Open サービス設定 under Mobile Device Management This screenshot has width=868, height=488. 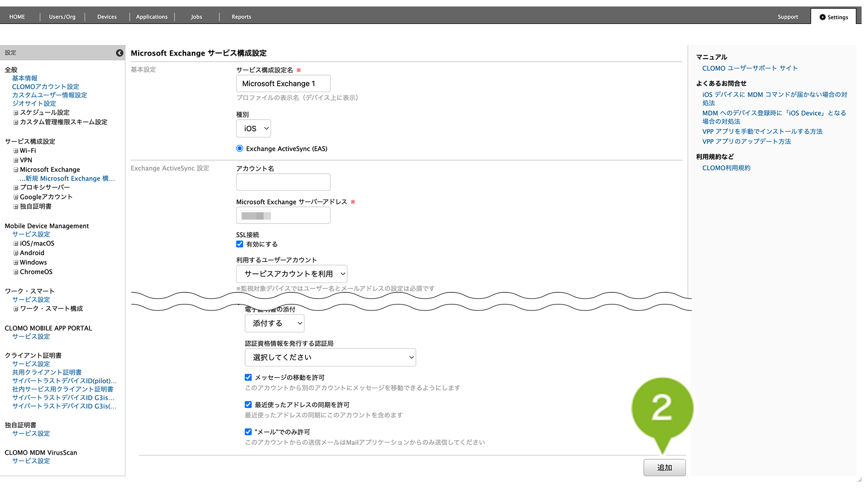click(x=31, y=234)
